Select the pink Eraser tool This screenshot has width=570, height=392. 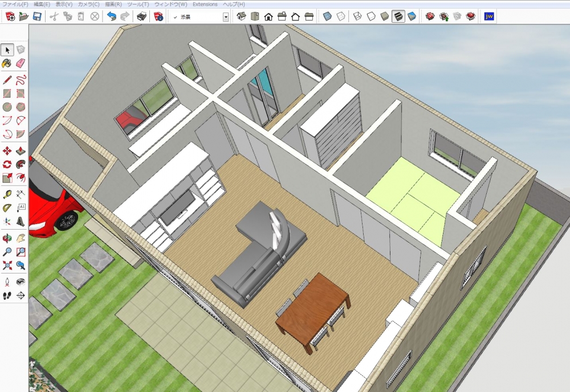21,63
